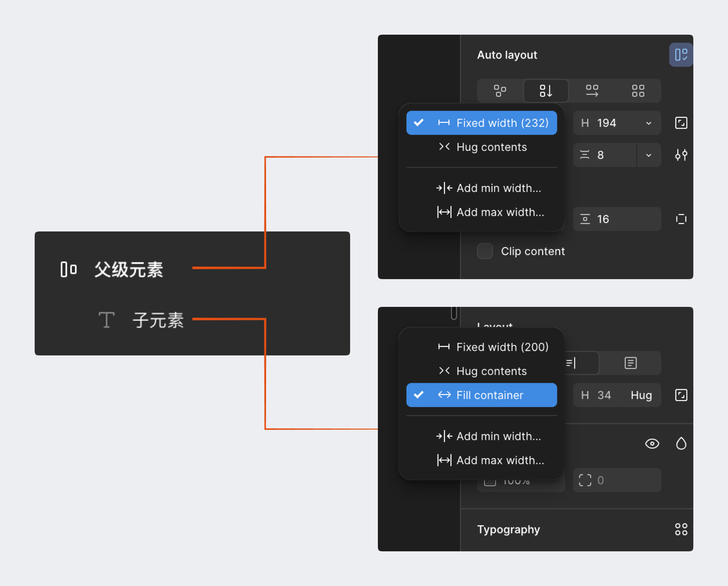Choose Hug contents in the upper menu

click(x=491, y=147)
